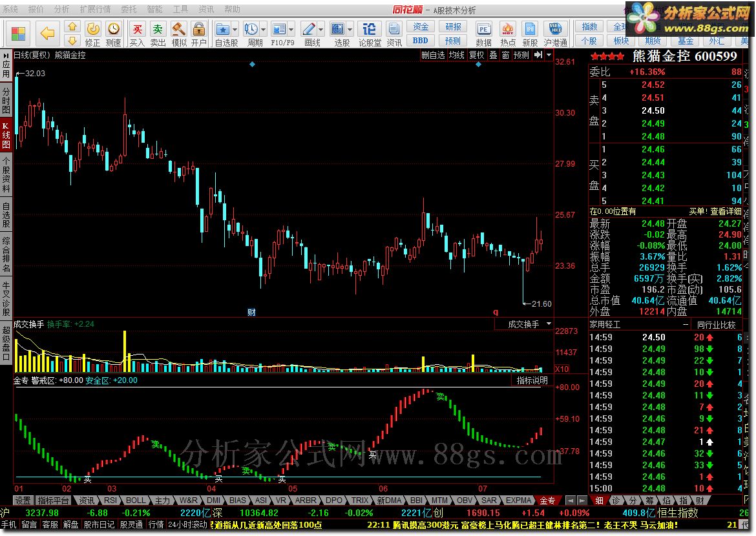The height and width of the screenshot is (536, 756).
Task: Click the down arrow toolbar icon
Action: [x=72, y=41]
